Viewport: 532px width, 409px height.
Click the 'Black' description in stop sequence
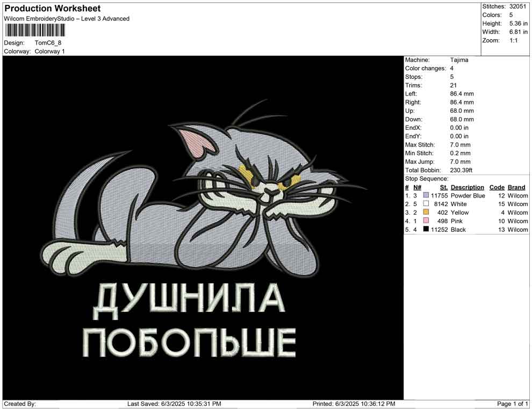458,229
